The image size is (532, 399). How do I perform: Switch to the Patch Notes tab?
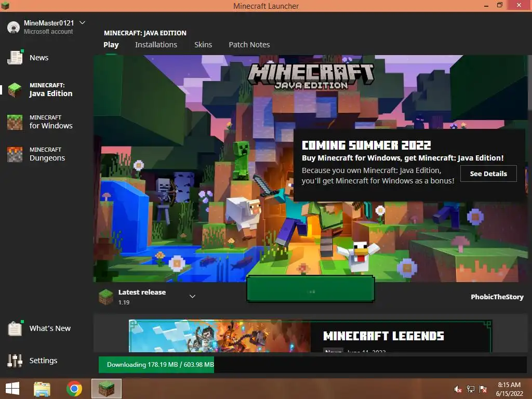pyautogui.click(x=249, y=45)
